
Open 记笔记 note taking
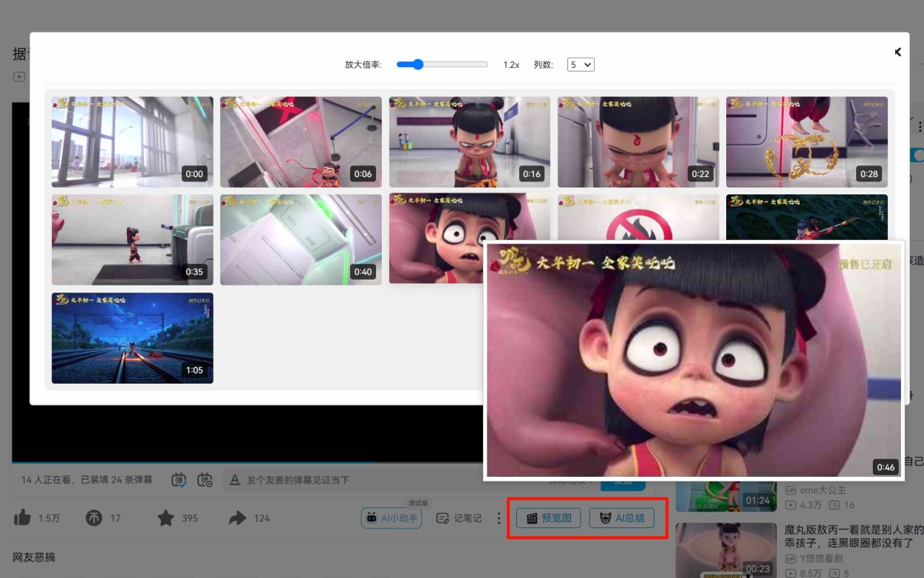[459, 518]
